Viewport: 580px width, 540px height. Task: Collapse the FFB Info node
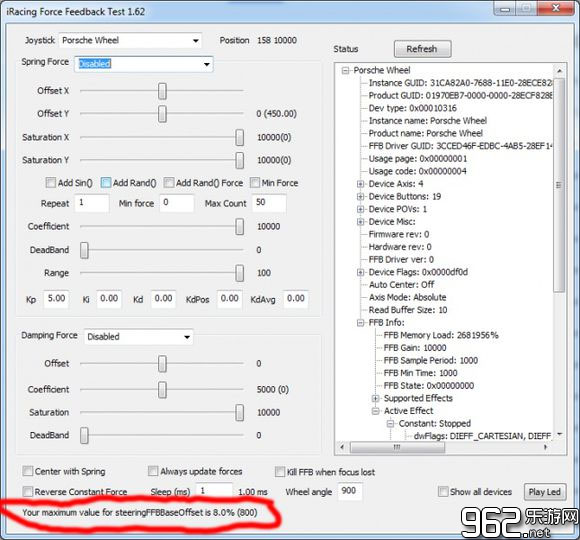pyautogui.click(x=360, y=323)
